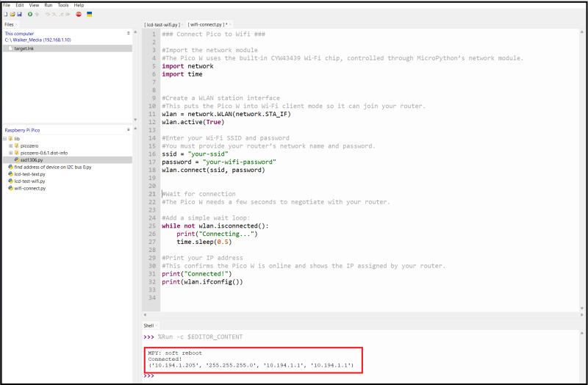Close the wifi-connect.py editor tab

230,25
